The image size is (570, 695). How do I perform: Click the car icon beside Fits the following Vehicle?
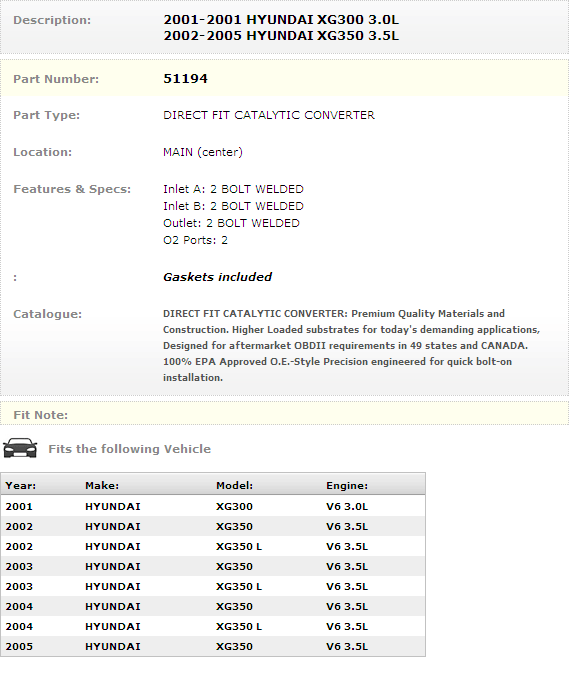click(20, 448)
